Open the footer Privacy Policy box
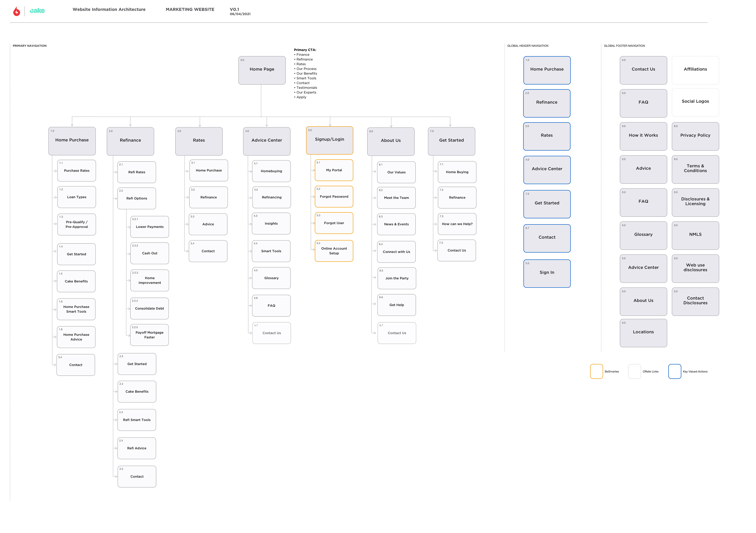This screenshot has height=533, width=756. click(x=695, y=136)
